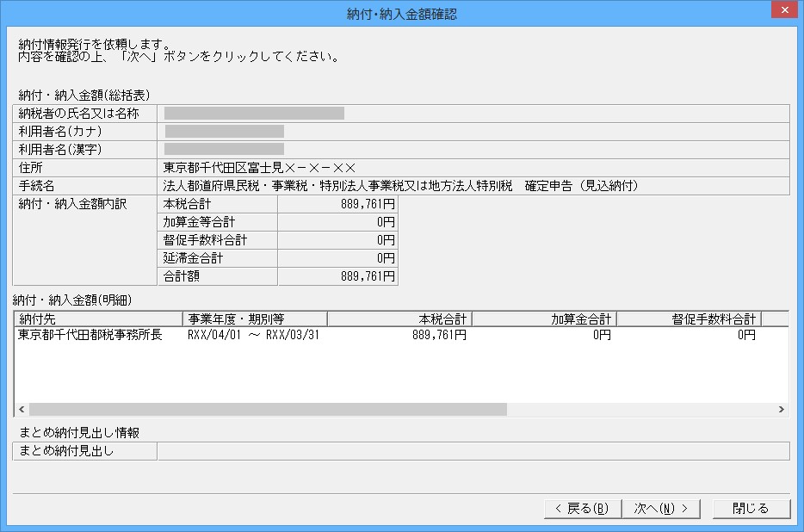Click the horizontal scrollbar right arrow
The image size is (804, 532).
click(x=781, y=410)
